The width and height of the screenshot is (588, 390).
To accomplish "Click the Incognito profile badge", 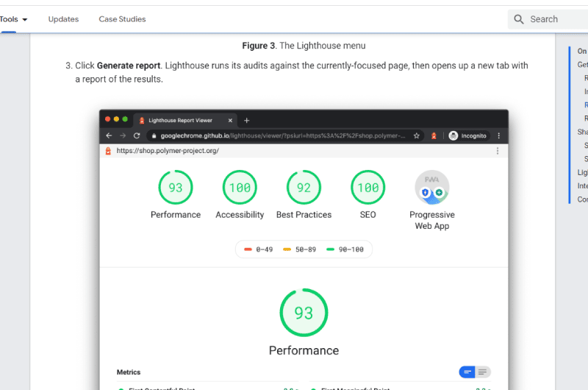I will [x=467, y=136].
